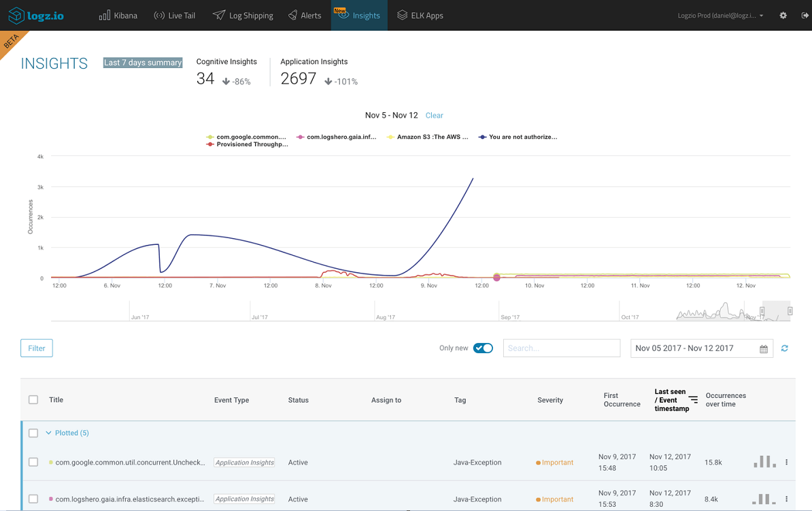Click the refresh icon beside date range
Viewport: 812px width, 511px height.
[784, 348]
